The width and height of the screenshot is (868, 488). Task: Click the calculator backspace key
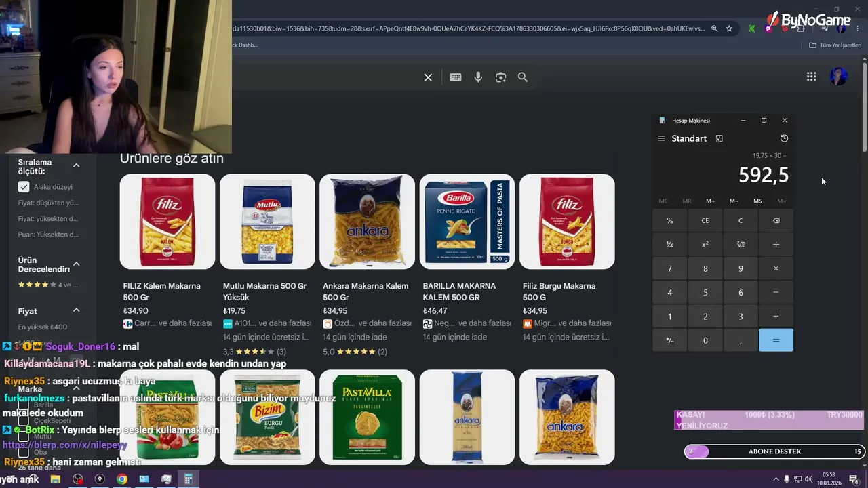776,220
